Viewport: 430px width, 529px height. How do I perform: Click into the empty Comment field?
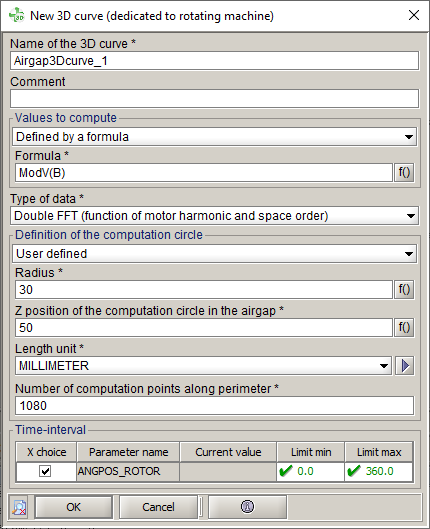pyautogui.click(x=214, y=99)
